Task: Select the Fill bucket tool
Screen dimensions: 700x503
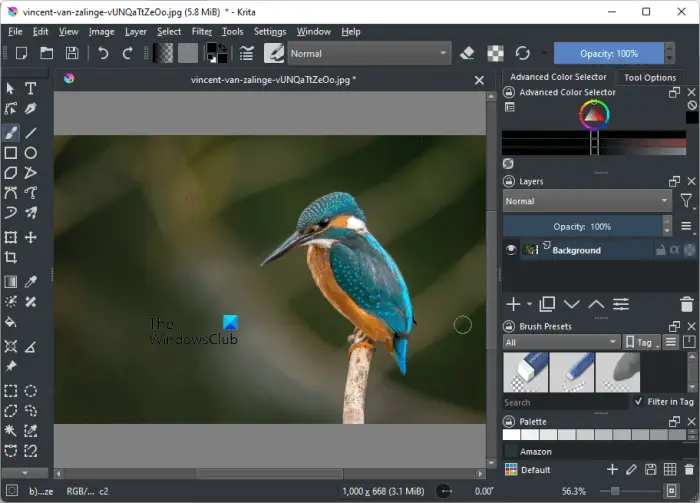Action: 11,322
